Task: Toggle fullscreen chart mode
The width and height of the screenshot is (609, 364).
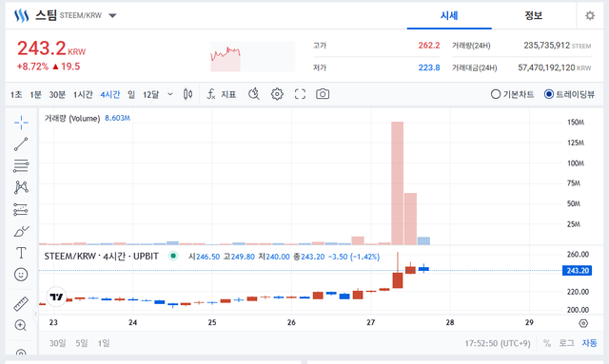Action: (300, 94)
